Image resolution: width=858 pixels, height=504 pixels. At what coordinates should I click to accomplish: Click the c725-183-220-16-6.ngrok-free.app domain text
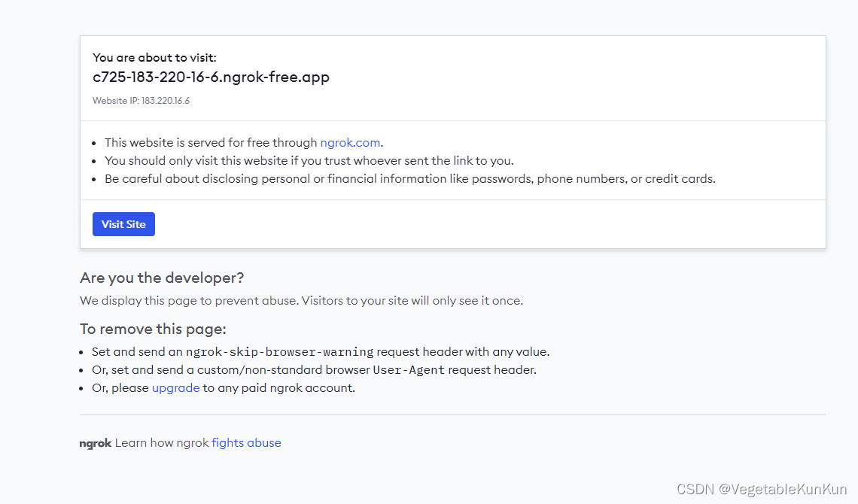click(211, 77)
